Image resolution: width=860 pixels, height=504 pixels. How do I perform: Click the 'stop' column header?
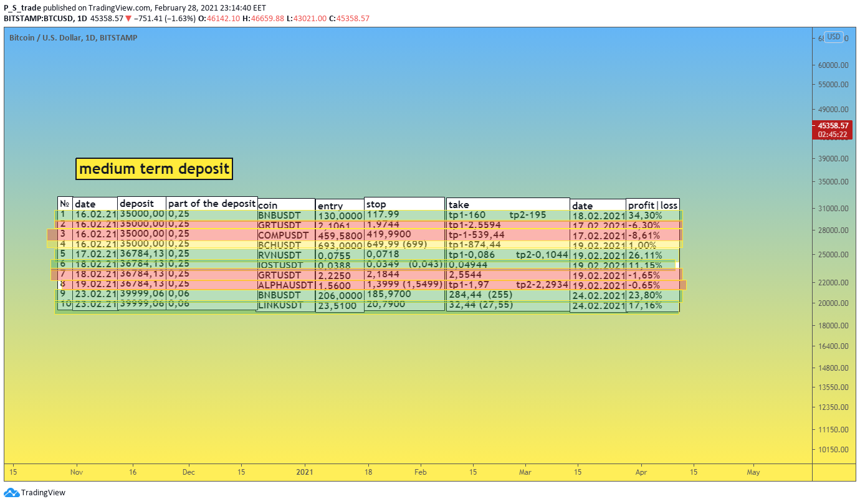pyautogui.click(x=404, y=204)
